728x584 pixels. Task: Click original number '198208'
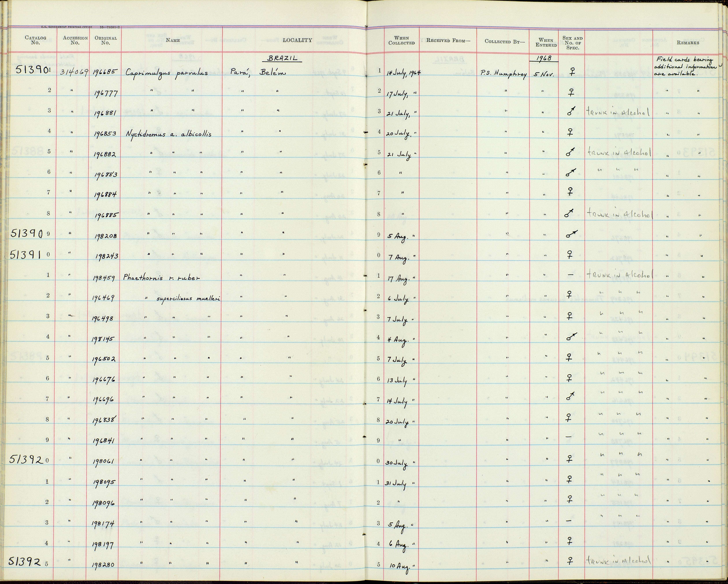(106, 236)
